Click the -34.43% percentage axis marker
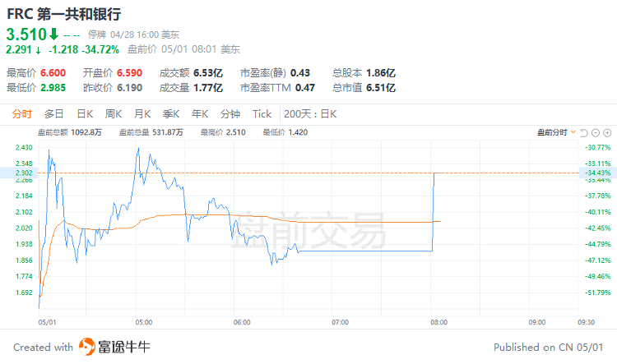The height and width of the screenshot is (364, 617). [x=597, y=173]
